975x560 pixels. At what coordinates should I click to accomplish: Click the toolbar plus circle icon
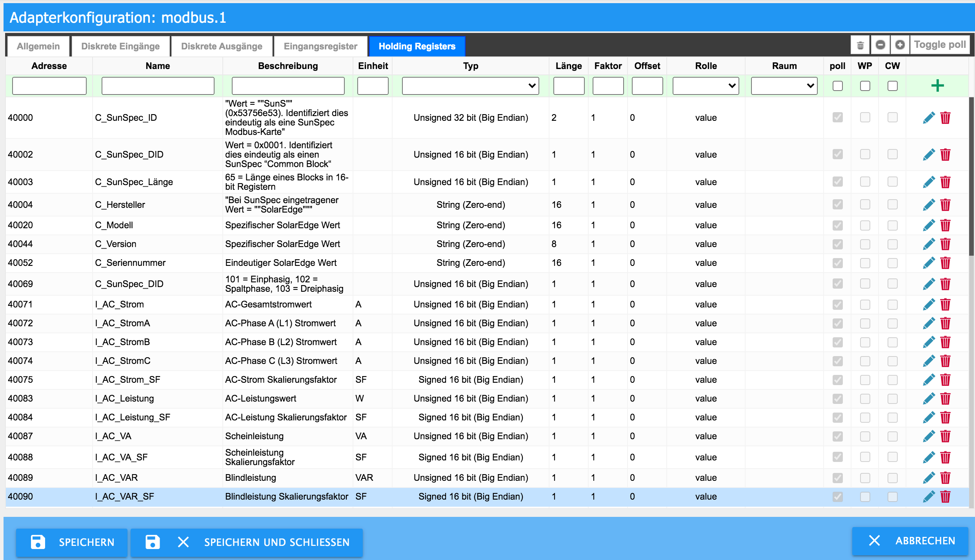(900, 45)
